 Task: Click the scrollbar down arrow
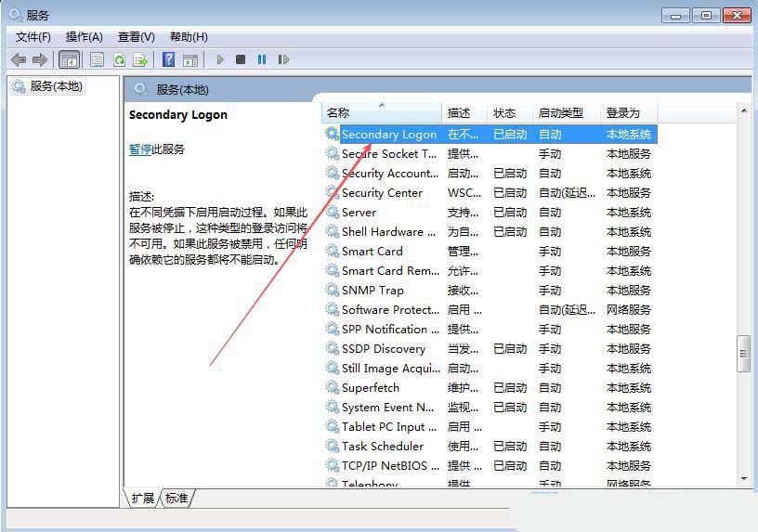click(743, 479)
